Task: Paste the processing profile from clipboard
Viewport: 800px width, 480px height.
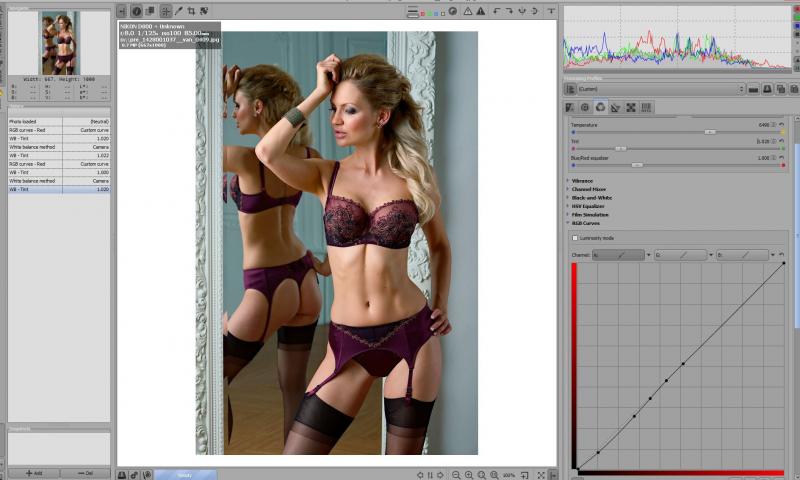Action: [x=794, y=89]
